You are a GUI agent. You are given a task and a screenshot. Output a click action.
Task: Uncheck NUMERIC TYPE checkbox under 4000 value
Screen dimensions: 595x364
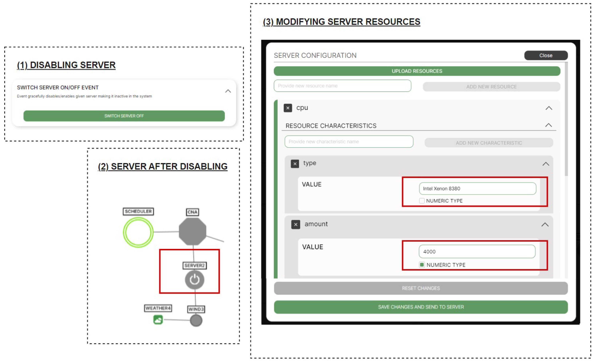(422, 265)
